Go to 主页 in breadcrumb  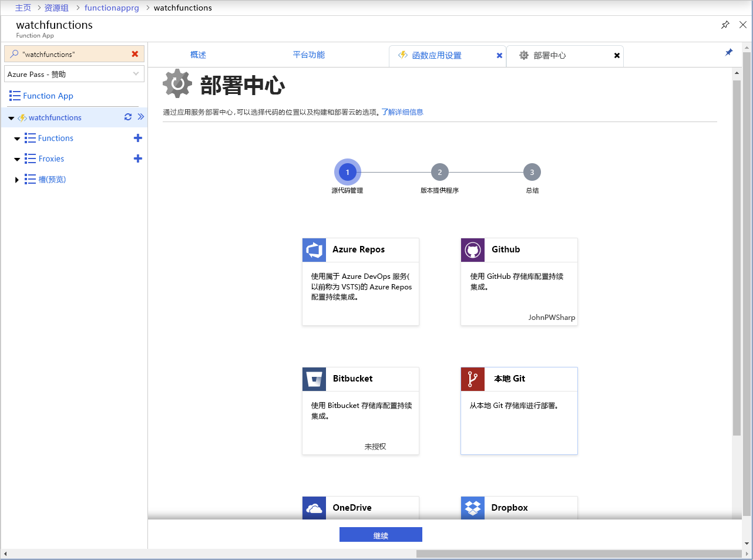point(23,8)
